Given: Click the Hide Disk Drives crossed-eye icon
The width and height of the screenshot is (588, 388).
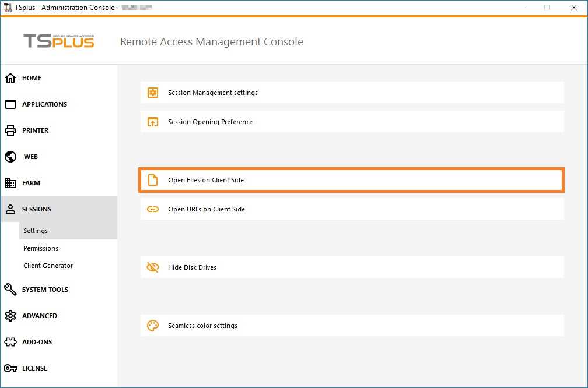Looking at the screenshot, I should 153,267.
